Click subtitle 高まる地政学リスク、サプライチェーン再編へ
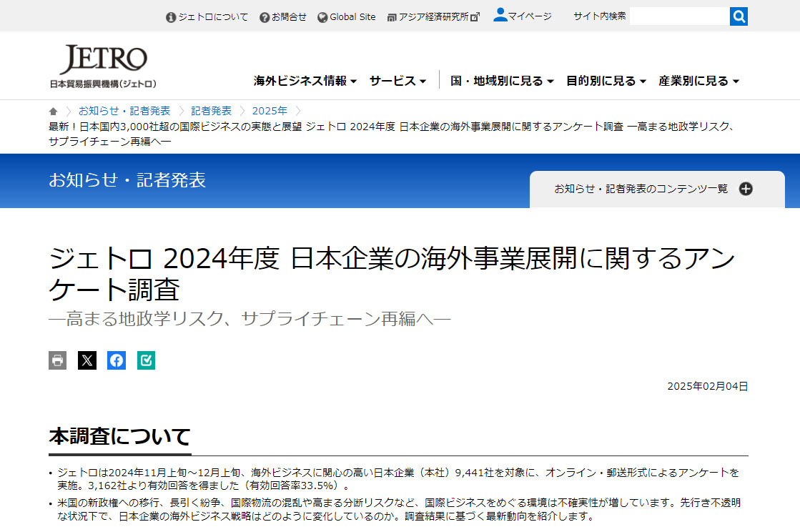This screenshot has width=800, height=532. tap(250, 319)
